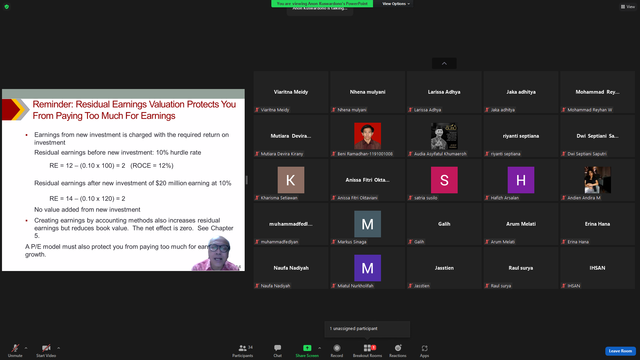Open the Apps panel
The width and height of the screenshot is (640, 360).
(424, 350)
